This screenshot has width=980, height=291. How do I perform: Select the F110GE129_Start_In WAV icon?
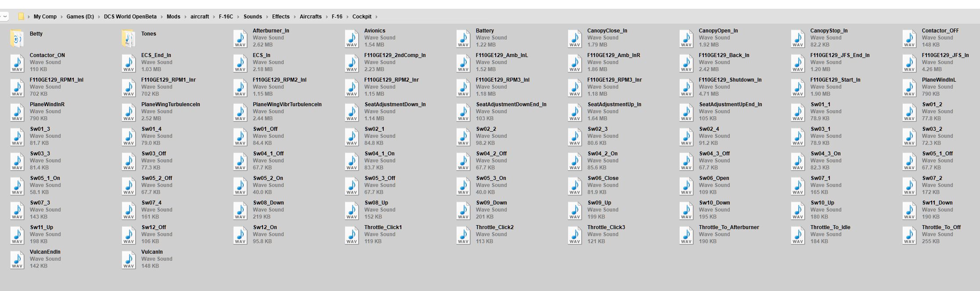(798, 88)
